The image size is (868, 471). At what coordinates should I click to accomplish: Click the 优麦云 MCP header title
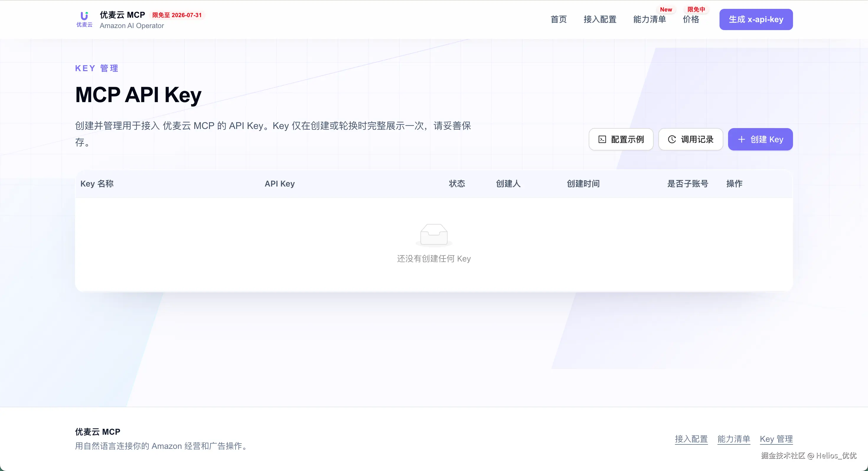pos(122,15)
